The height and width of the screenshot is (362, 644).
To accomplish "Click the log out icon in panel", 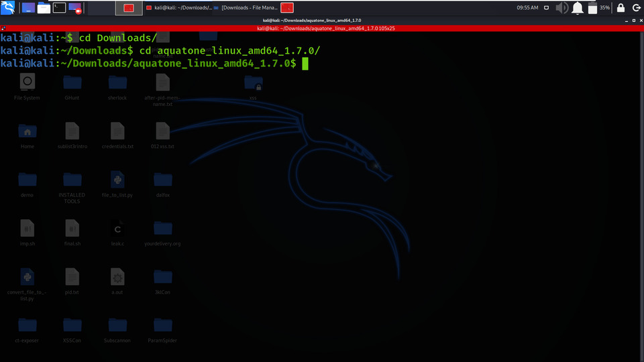I will tap(636, 8).
